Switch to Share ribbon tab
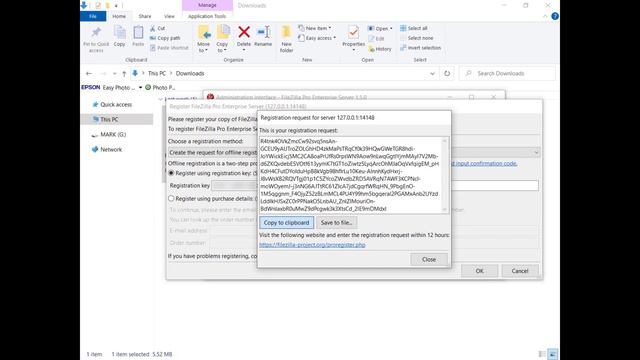 pyautogui.click(x=145, y=16)
